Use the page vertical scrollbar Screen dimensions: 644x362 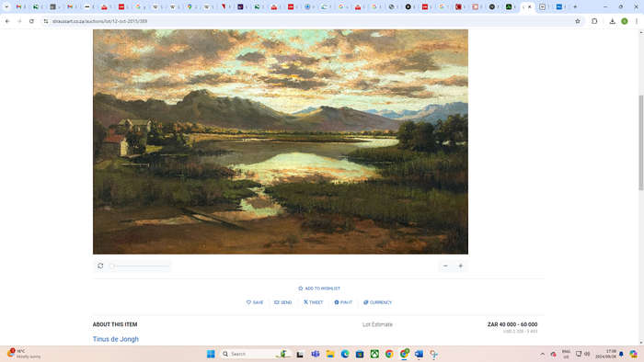click(640, 142)
